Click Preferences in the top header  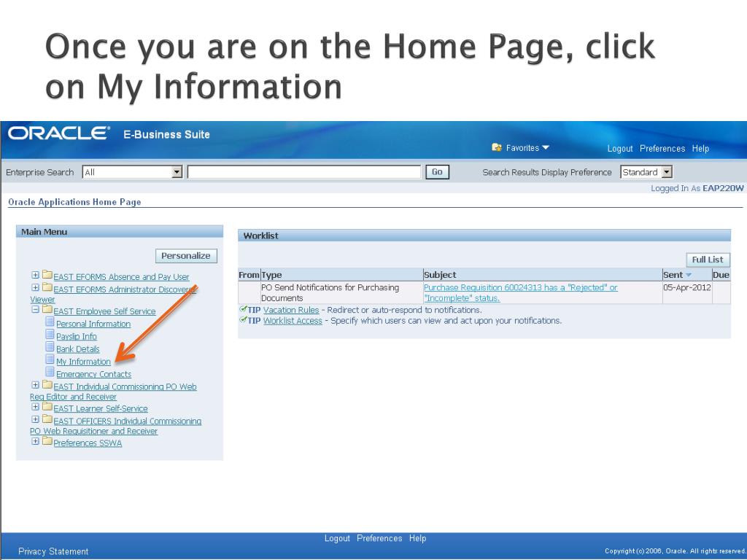662,149
